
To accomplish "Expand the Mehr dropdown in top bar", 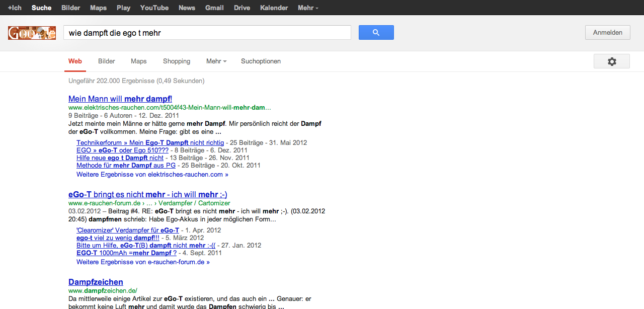I will (x=307, y=8).
